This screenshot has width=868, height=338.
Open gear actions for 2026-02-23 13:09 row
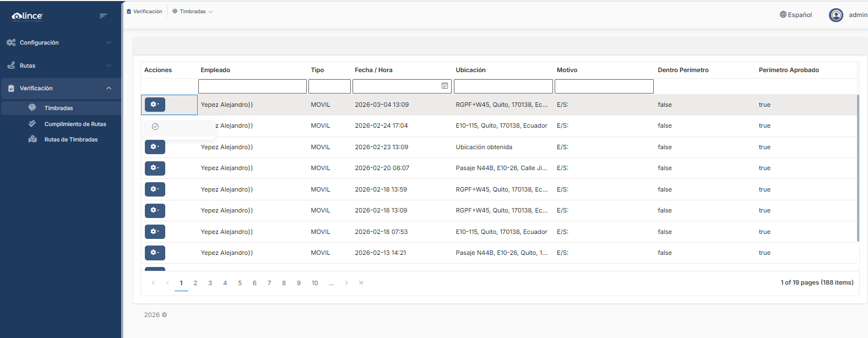point(155,147)
